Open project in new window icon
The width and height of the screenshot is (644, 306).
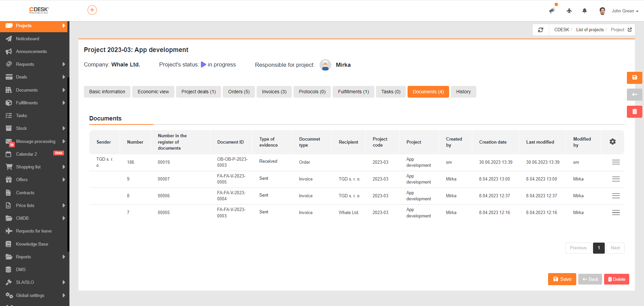pyautogui.click(x=630, y=30)
